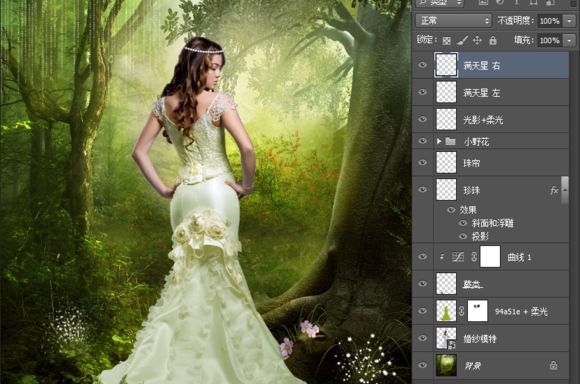This screenshot has width=580, height=384.
Task: Open the 不透明度 opacity slider arrow
Action: [569, 21]
